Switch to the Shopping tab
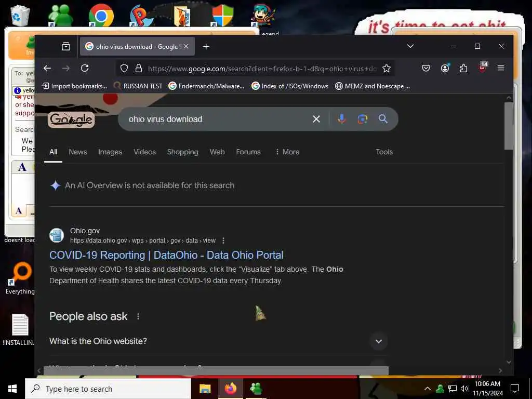532x399 pixels. [182, 152]
